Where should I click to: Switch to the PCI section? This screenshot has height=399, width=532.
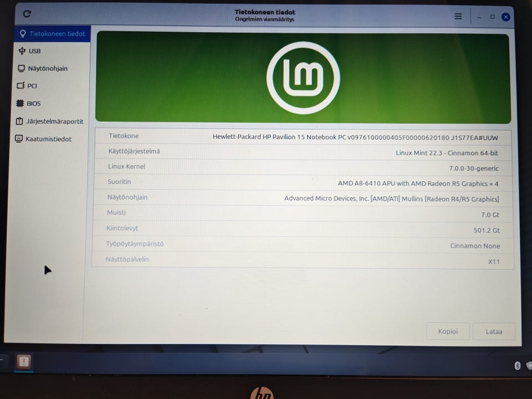pyautogui.click(x=51, y=86)
